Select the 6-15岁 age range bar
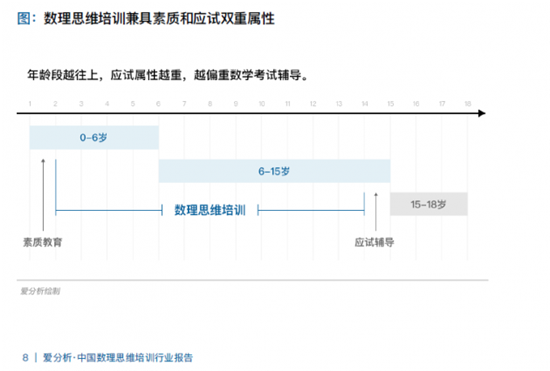Screen dimensions: 550x371 [274, 171]
